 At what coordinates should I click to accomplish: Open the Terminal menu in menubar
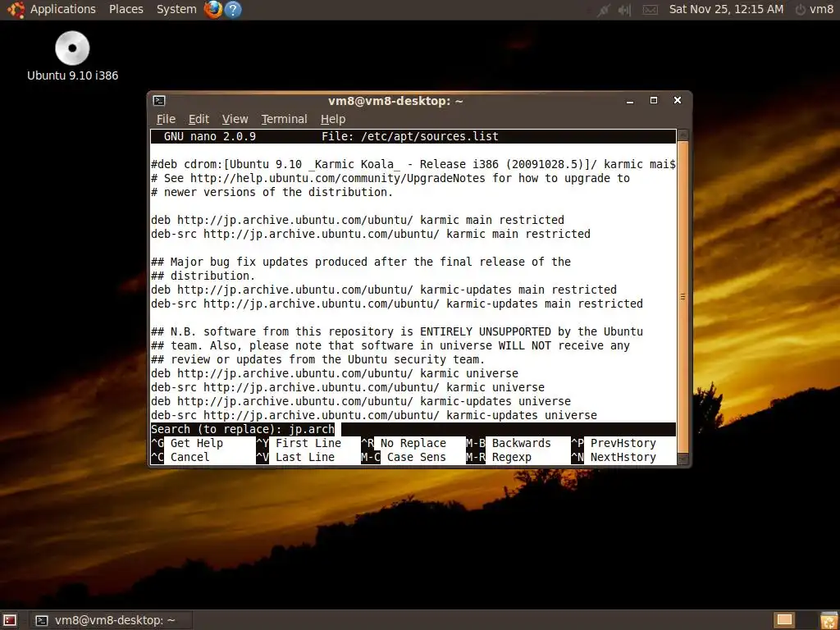pos(284,119)
